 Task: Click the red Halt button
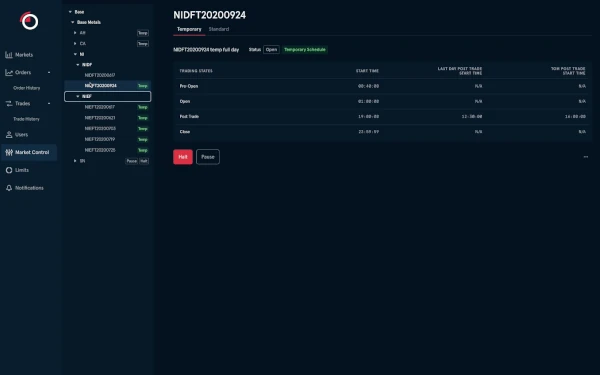click(x=183, y=157)
